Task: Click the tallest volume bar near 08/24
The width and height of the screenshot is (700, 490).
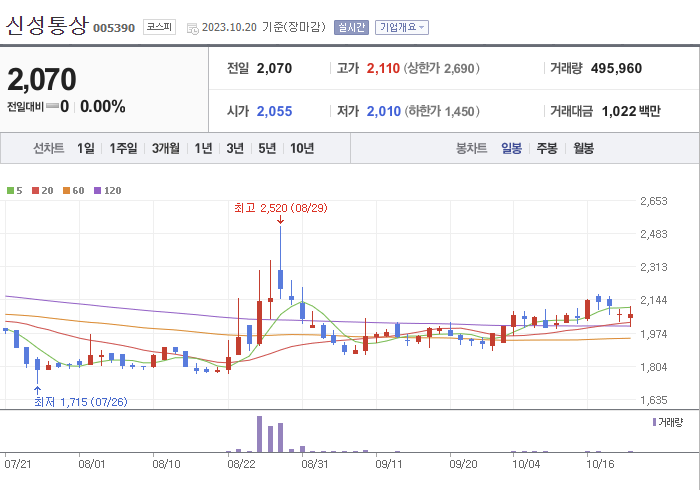Action: coord(259,434)
